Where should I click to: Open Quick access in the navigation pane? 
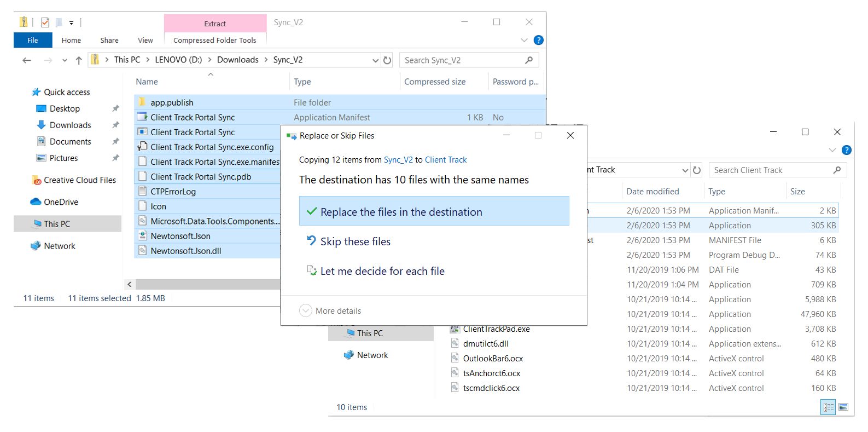67,92
